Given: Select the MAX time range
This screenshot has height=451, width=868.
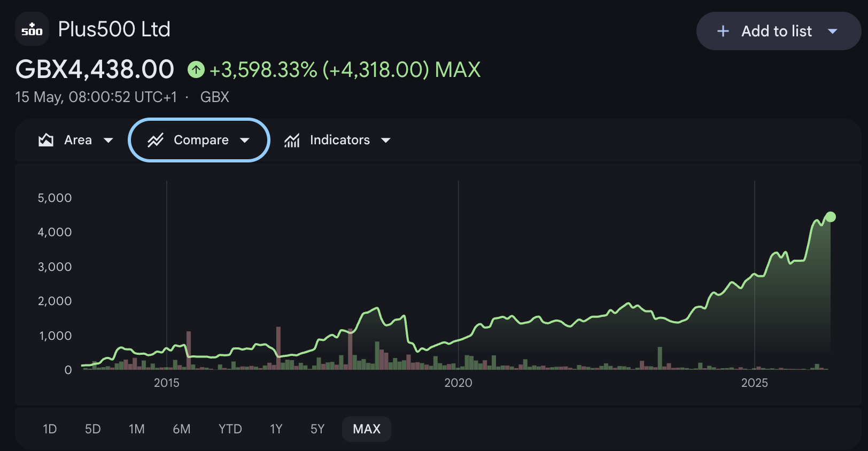Looking at the screenshot, I should point(367,429).
